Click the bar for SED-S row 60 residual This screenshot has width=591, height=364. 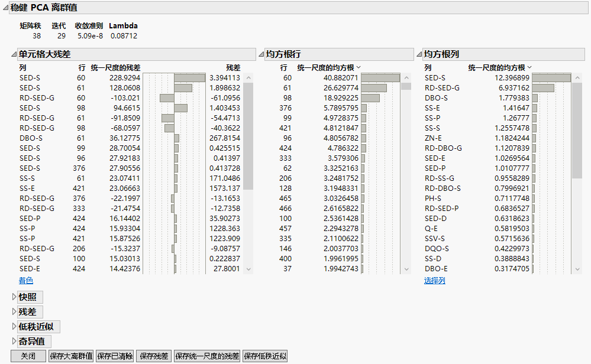coord(189,78)
